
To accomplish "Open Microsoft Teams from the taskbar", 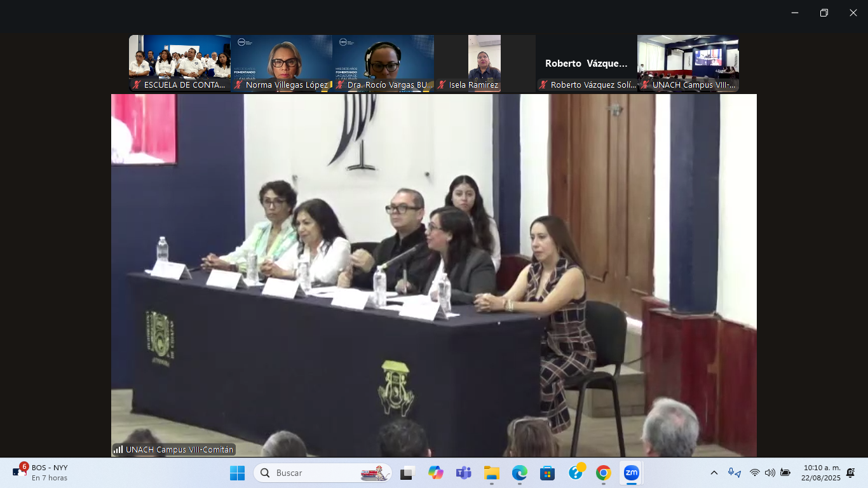I will coord(463,473).
